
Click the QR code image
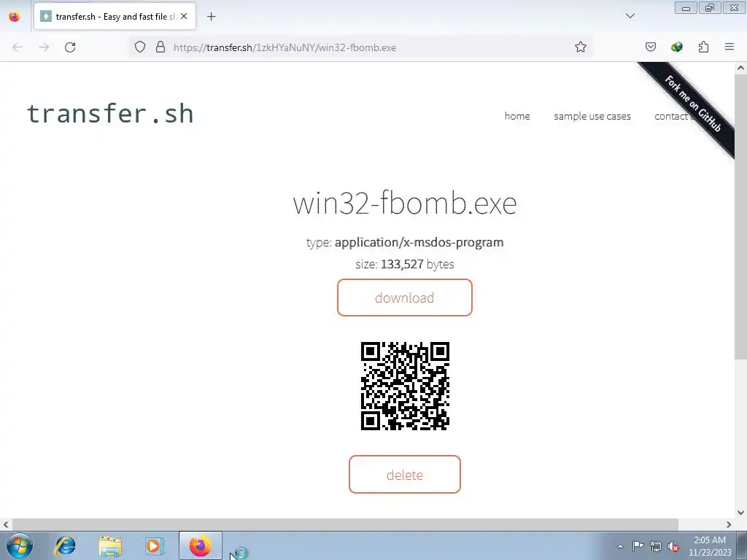[405, 386]
